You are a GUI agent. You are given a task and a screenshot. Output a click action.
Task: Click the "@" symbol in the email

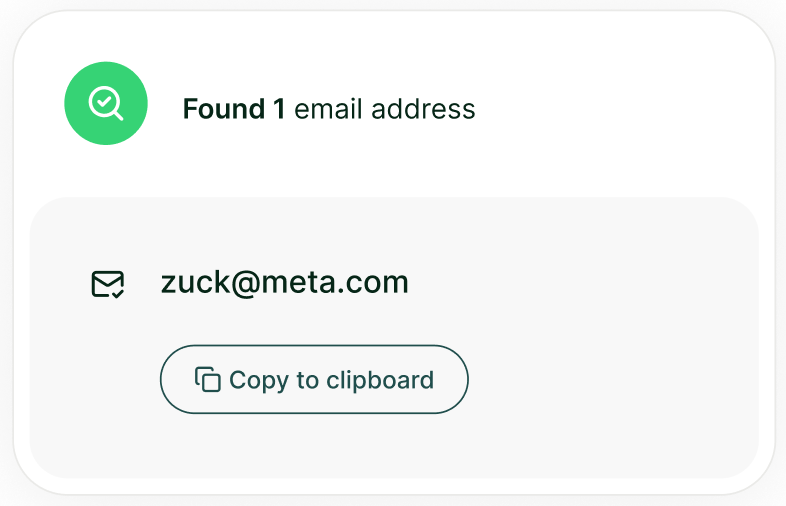click(x=247, y=283)
